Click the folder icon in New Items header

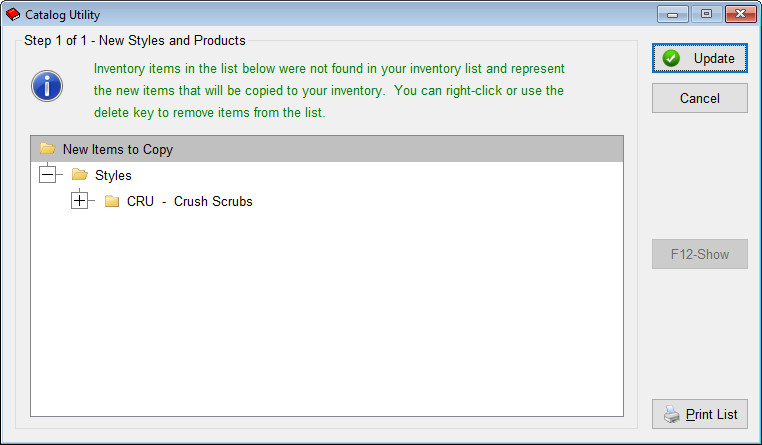point(47,148)
